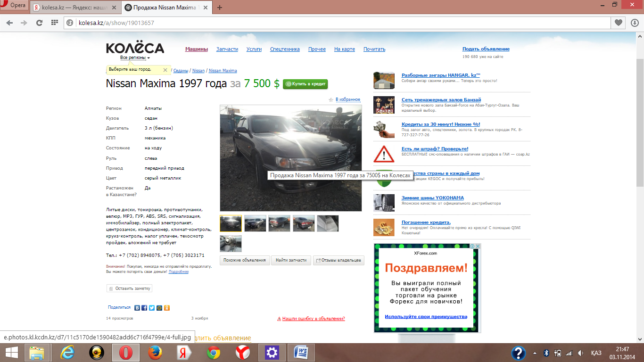The image size is (644, 362).
Task: Click the Колёса site logo
Action: coord(135,48)
